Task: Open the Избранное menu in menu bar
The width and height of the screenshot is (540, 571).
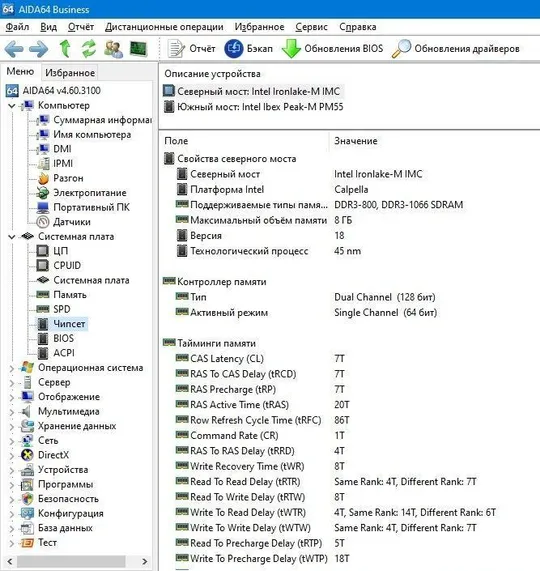Action: (259, 27)
